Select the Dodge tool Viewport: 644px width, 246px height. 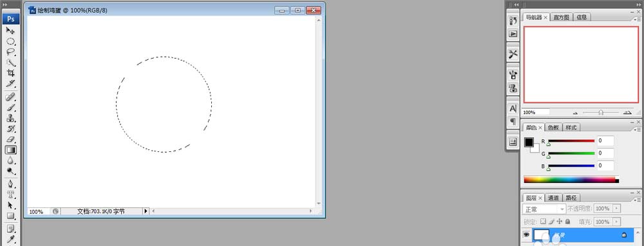tap(11, 172)
